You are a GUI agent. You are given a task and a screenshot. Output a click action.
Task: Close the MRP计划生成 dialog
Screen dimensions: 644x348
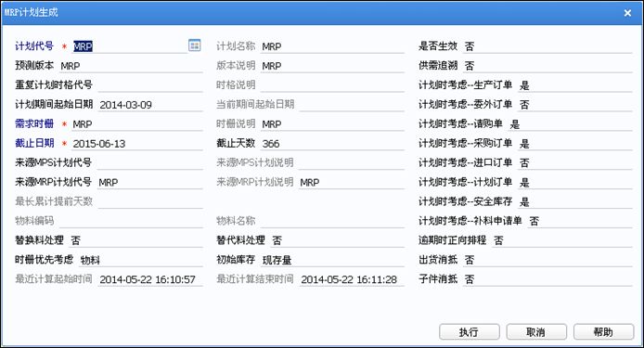click(x=627, y=13)
